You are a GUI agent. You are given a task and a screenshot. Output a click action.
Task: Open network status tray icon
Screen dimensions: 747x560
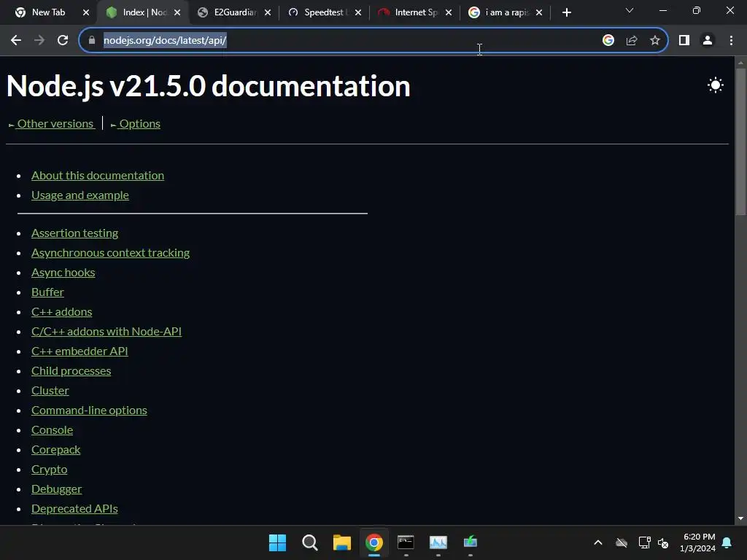tap(644, 542)
